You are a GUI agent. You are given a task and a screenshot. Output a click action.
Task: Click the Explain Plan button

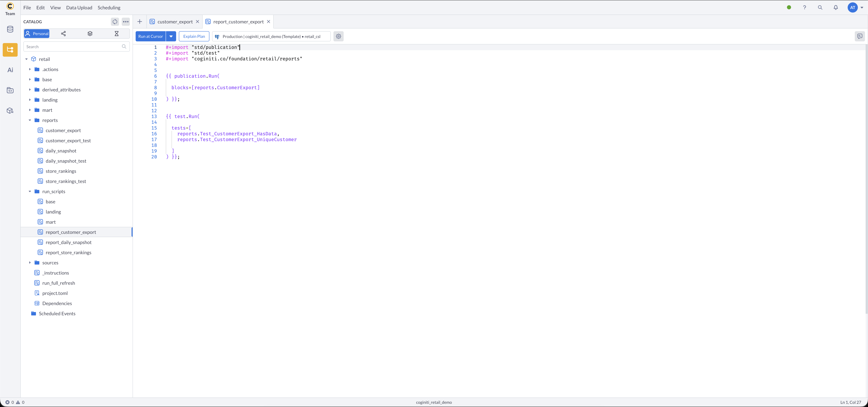(194, 36)
